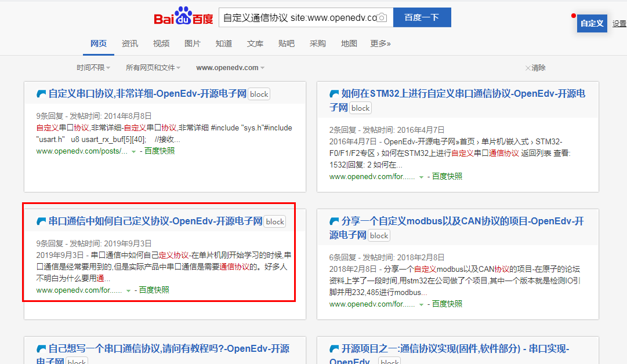Expand arrow beside URL of 串口通信中如何自己定义协议

pos(128,290)
